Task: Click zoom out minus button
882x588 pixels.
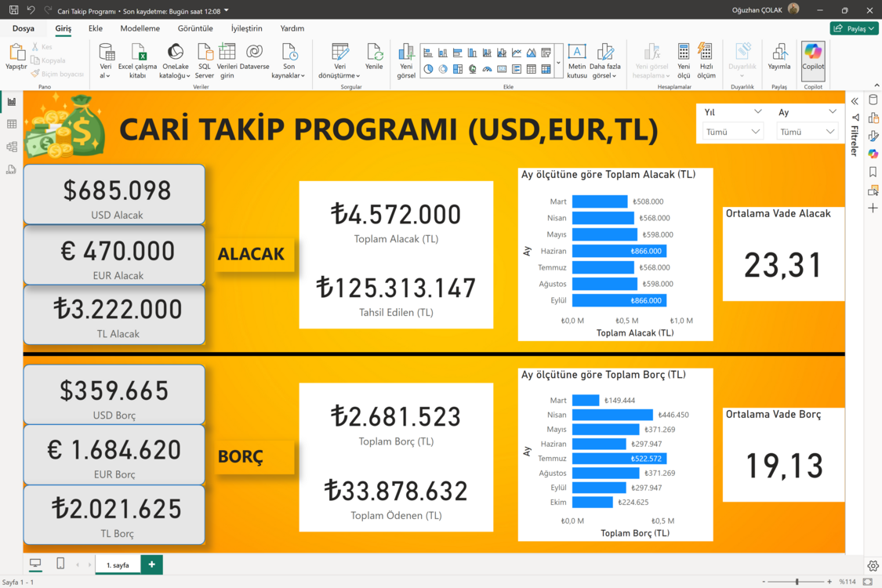Action: (x=764, y=582)
